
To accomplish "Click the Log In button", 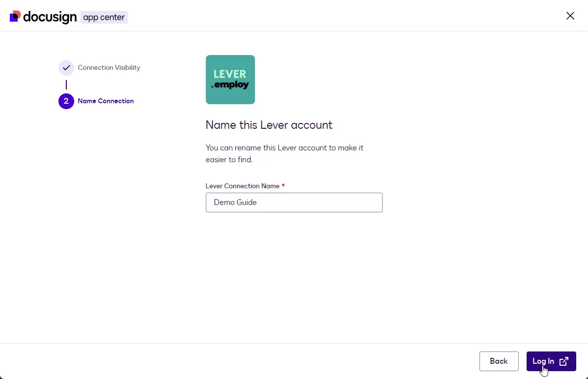I will pyautogui.click(x=551, y=361).
